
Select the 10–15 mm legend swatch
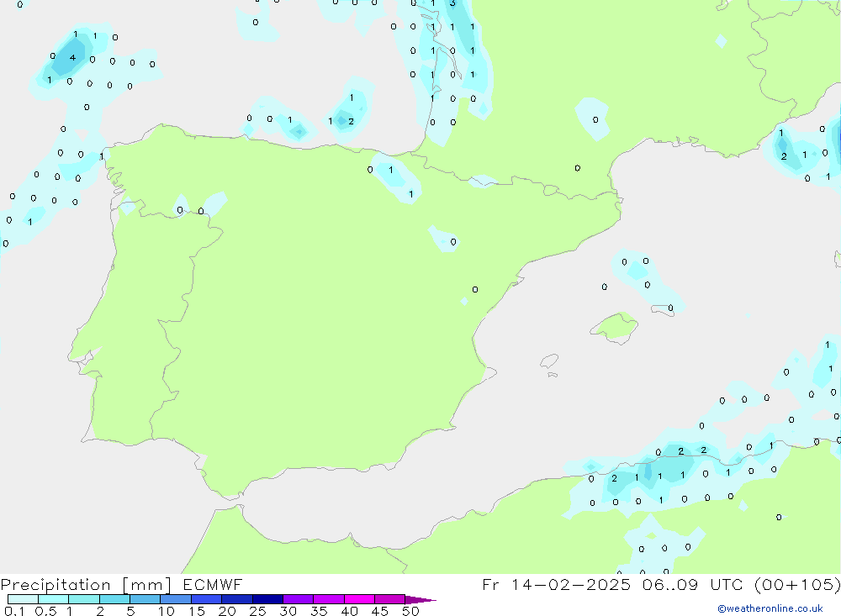(x=176, y=599)
